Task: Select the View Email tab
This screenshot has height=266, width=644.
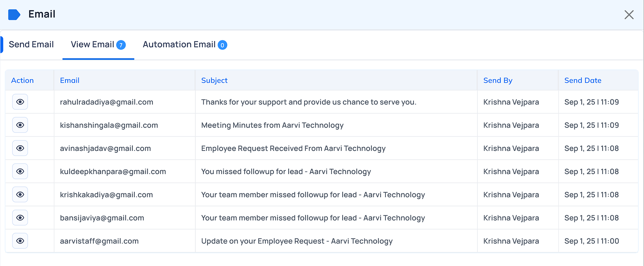Action: 92,45
